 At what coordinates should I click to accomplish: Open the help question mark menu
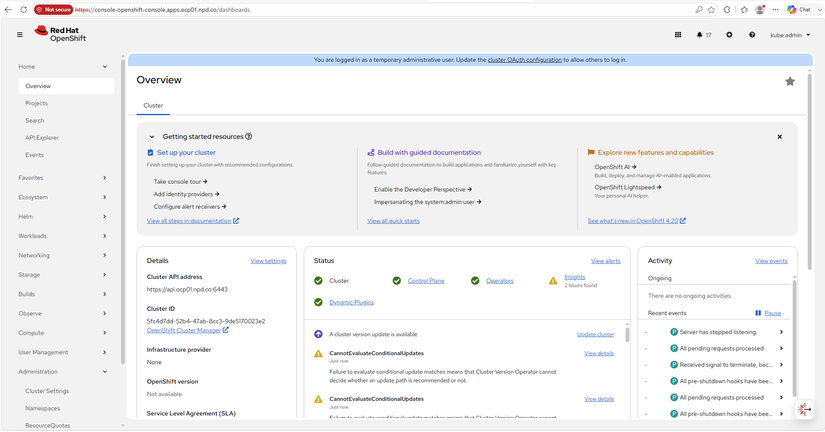[x=752, y=35]
